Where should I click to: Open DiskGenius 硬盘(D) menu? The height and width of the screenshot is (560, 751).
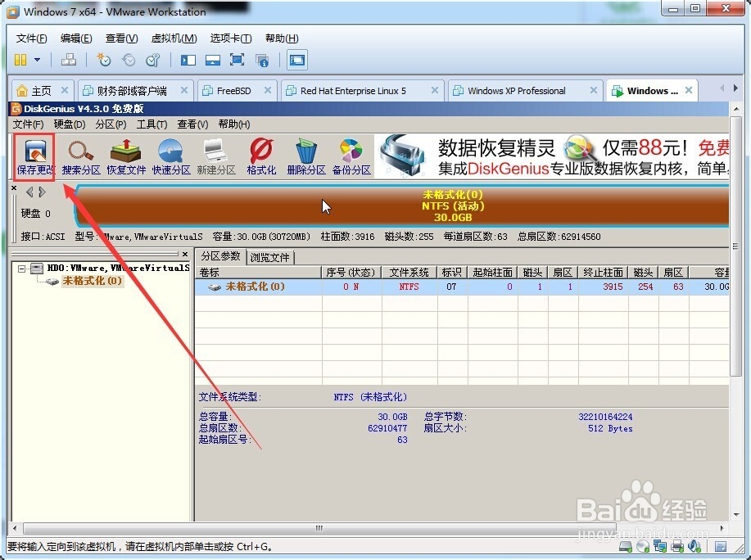(x=70, y=124)
